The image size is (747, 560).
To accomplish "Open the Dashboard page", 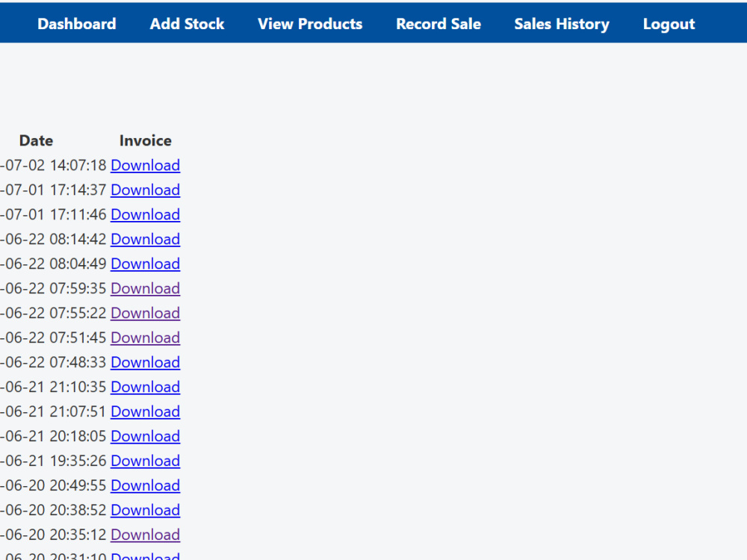I will coord(77,24).
